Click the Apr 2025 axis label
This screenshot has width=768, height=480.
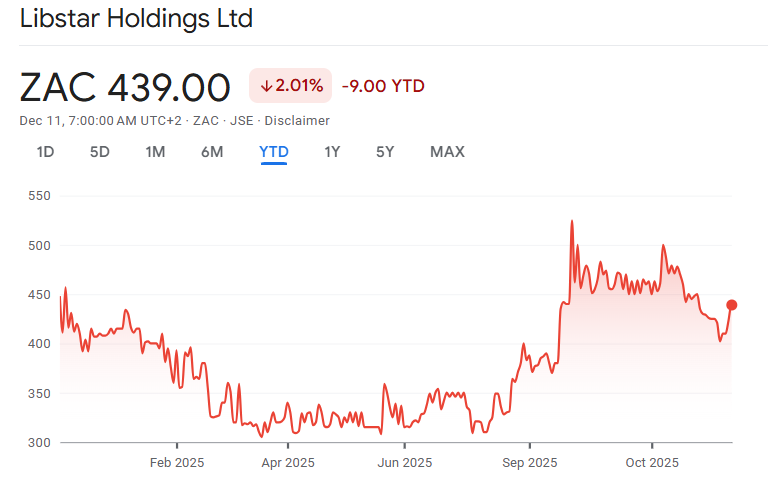point(288,462)
